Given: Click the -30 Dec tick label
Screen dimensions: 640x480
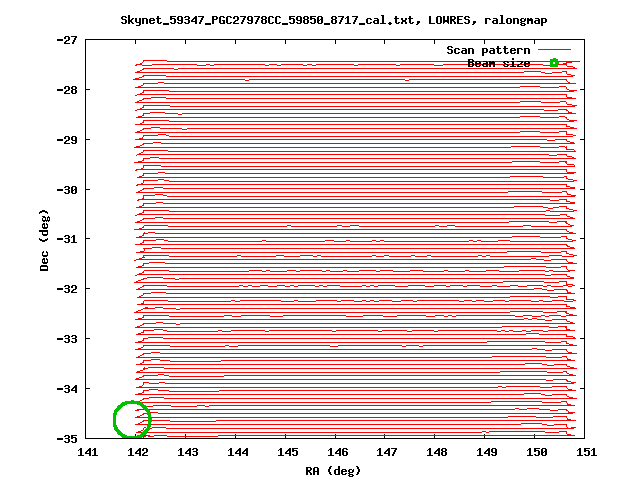Looking at the screenshot, I should (x=67, y=190).
